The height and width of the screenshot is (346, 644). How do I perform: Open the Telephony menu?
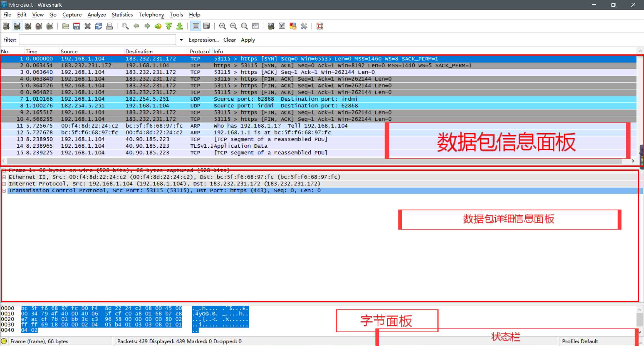[151, 15]
